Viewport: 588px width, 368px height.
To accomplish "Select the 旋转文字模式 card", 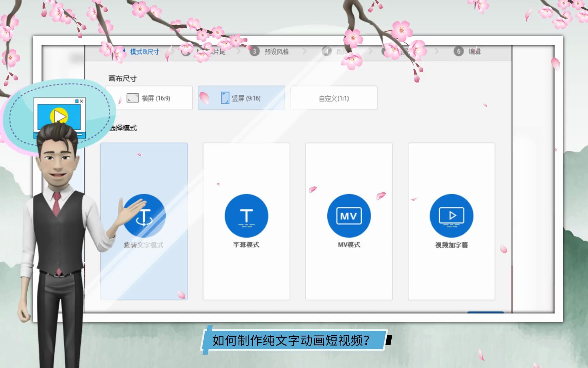I will tap(144, 221).
